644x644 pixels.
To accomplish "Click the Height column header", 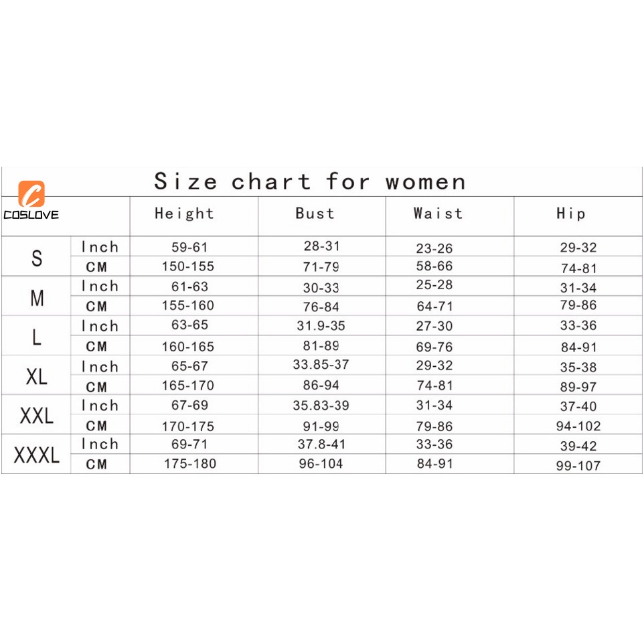I will point(184,214).
